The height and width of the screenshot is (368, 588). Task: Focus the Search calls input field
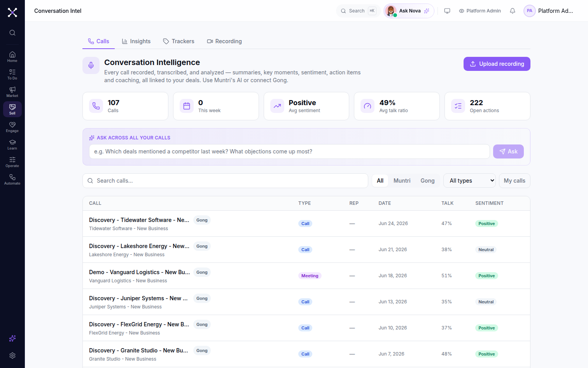(x=225, y=181)
